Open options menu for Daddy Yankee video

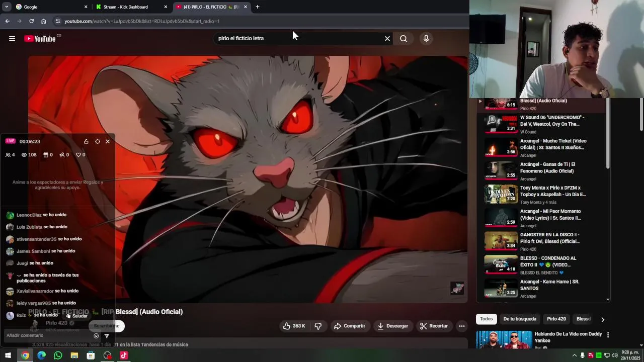pyautogui.click(x=608, y=335)
